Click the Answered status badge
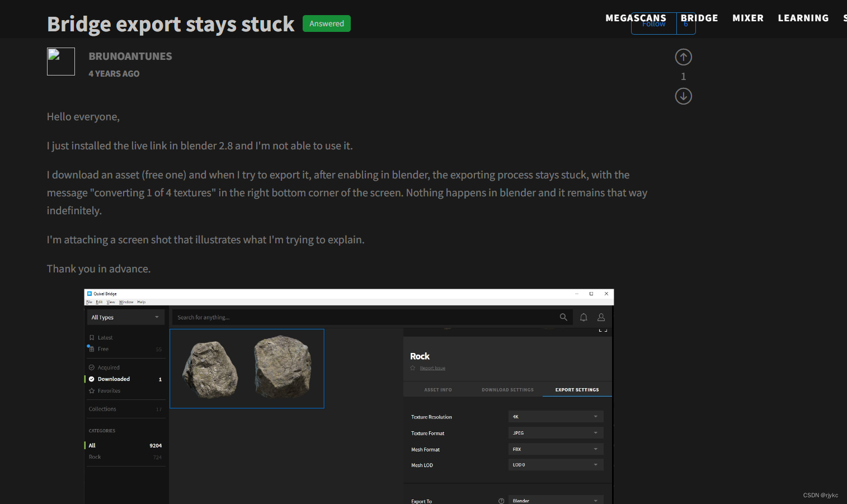847x504 pixels. (327, 23)
